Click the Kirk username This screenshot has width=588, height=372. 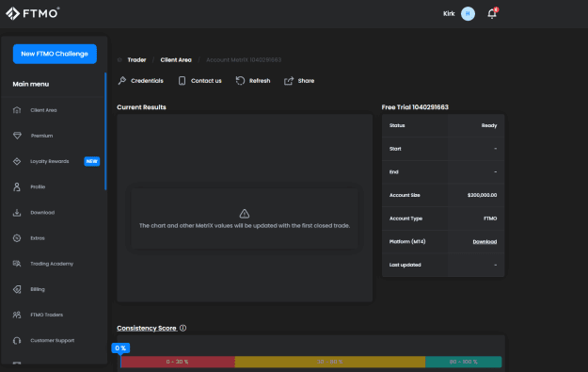tap(449, 14)
